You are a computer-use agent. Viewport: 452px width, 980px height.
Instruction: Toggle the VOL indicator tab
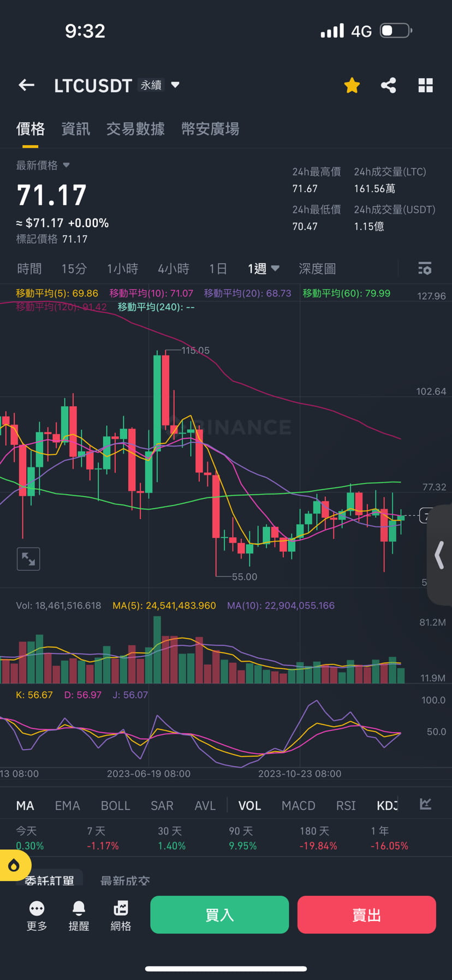click(249, 805)
